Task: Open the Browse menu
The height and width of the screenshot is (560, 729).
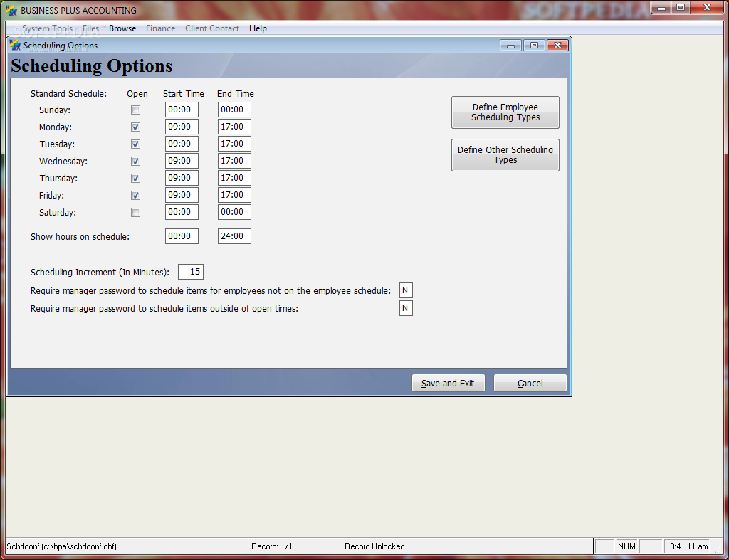Action: click(x=122, y=28)
